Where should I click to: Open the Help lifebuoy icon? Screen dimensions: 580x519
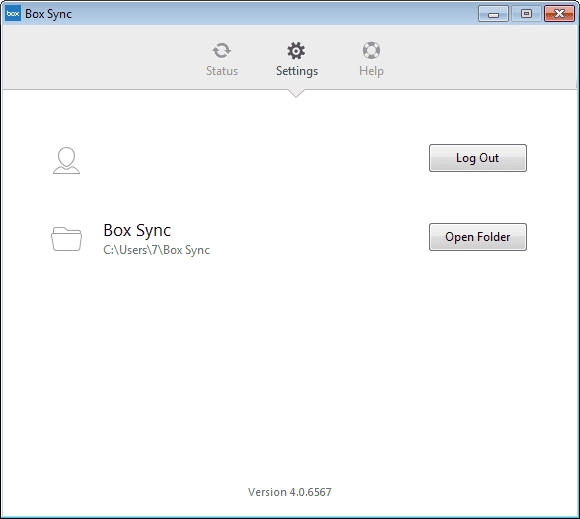(x=371, y=50)
